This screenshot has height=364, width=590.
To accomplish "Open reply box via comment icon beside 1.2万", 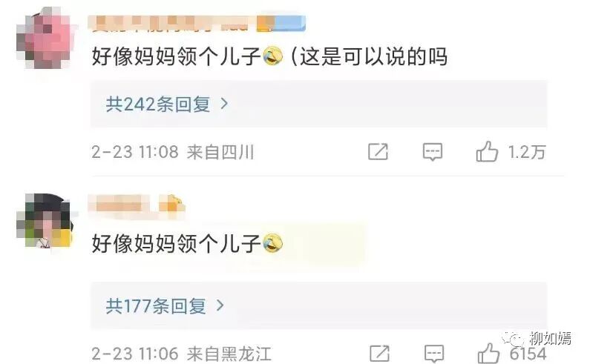I will [433, 152].
